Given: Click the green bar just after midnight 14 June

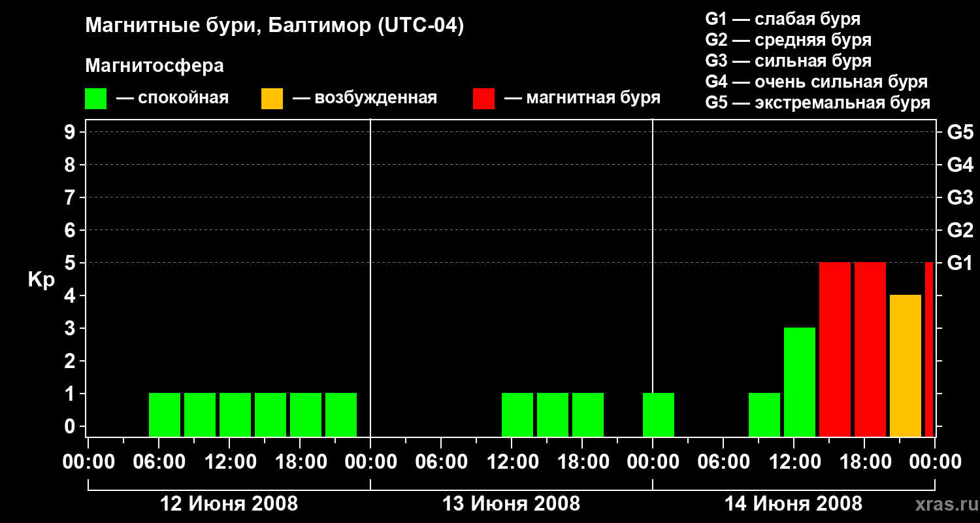Looking at the screenshot, I should click(659, 414).
